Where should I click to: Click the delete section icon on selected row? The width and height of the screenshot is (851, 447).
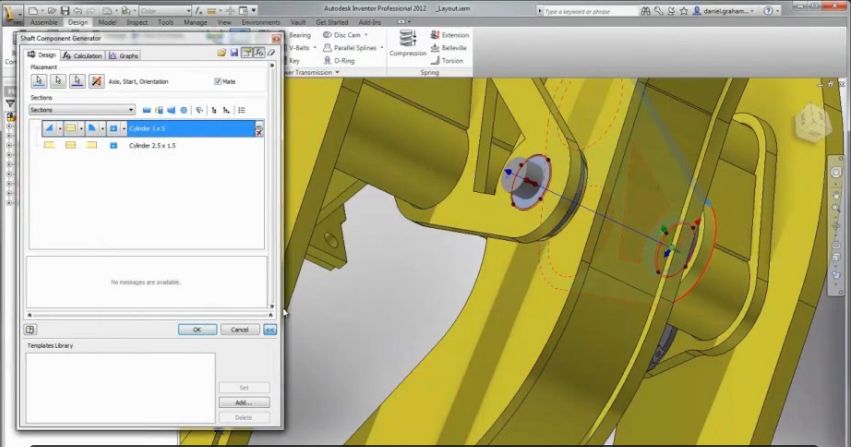click(259, 132)
